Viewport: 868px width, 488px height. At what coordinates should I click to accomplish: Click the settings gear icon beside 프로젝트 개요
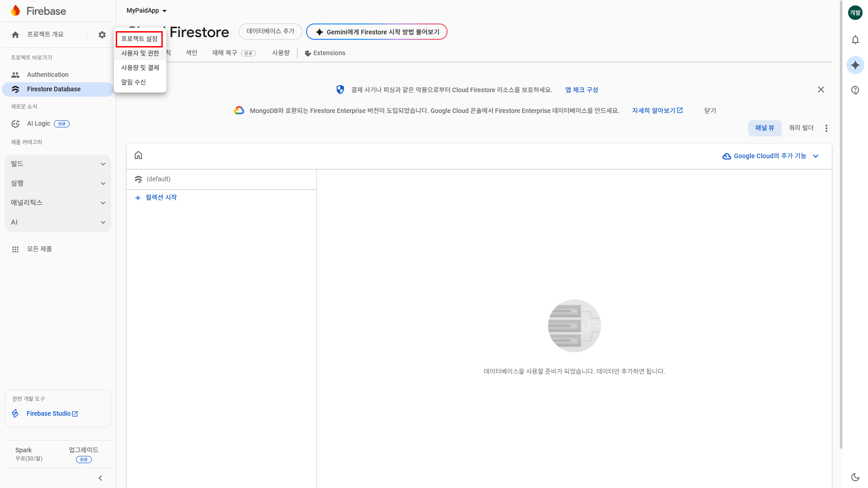click(102, 35)
